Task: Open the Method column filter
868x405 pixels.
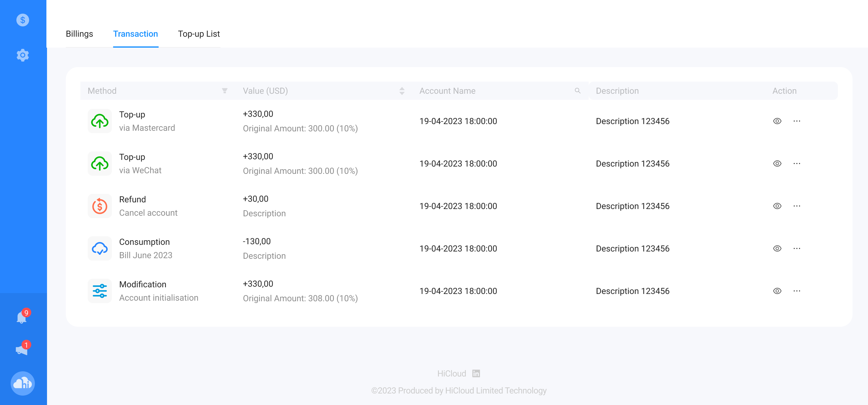Action: [x=225, y=91]
